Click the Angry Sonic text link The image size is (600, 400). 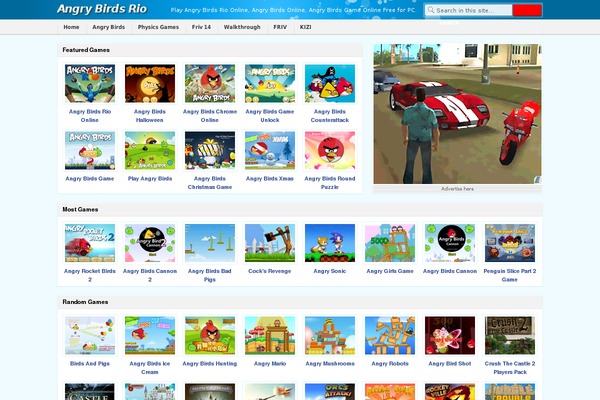coord(330,271)
